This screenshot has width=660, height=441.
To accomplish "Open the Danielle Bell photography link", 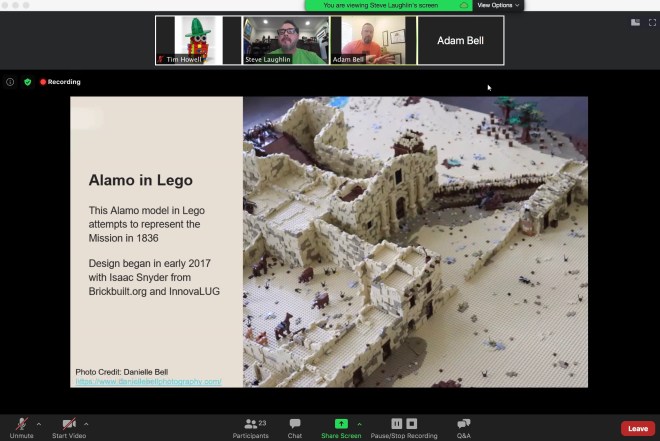I will (x=148, y=381).
